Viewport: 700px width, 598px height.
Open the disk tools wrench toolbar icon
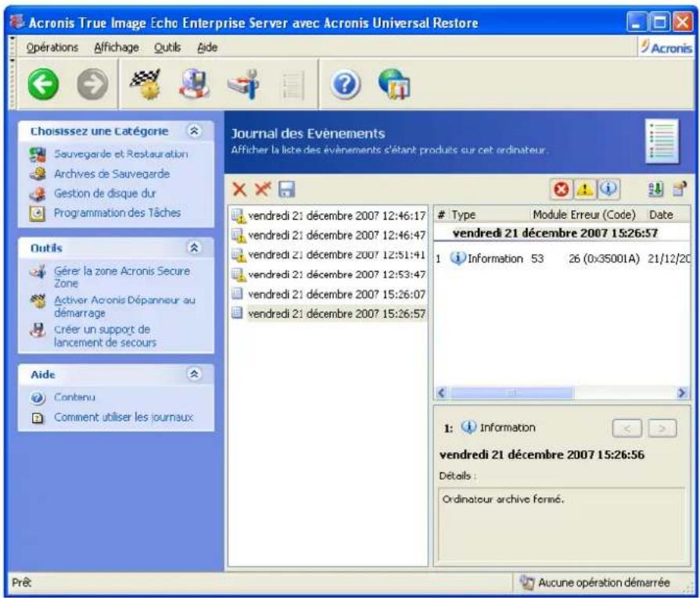click(x=244, y=84)
